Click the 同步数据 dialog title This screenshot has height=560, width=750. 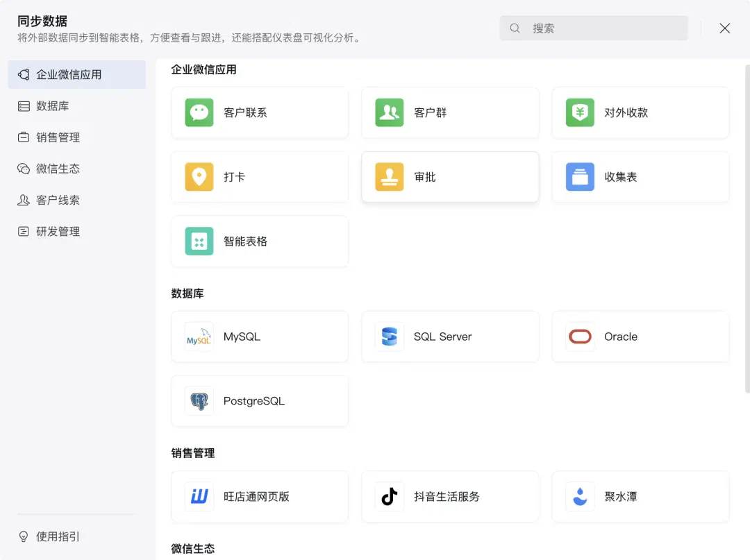tap(42, 21)
